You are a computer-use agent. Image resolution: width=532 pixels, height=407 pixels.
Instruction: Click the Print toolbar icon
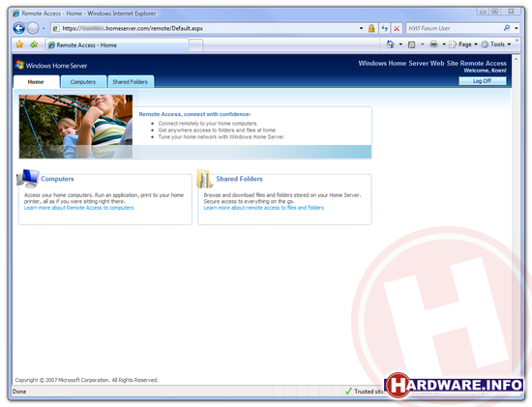[x=433, y=44]
